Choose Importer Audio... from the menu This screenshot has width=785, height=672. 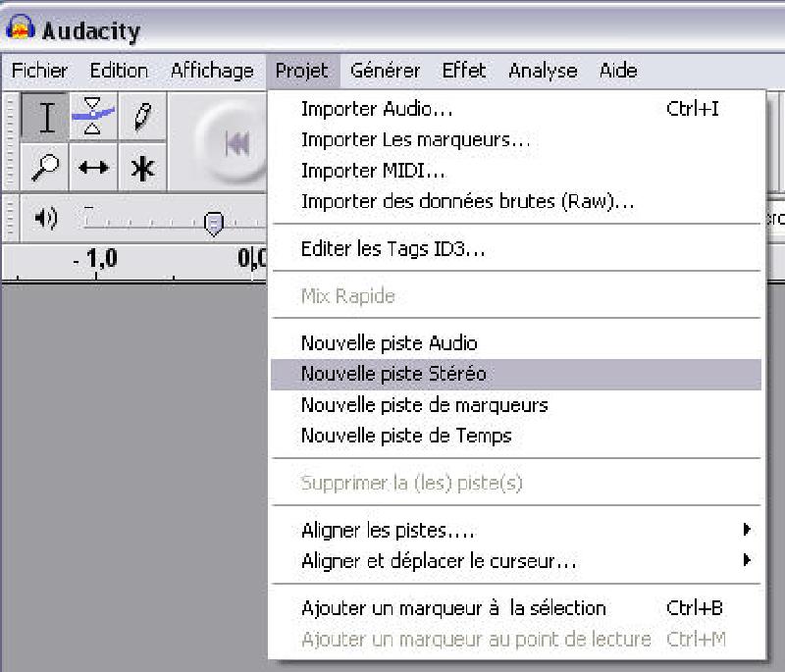[x=516, y=109]
